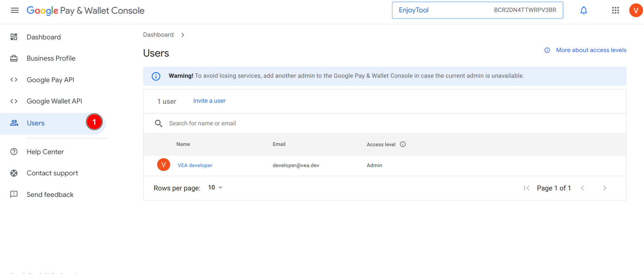The image size is (644, 274).
Task: Click the Google Pay API code icon
Action: [14, 80]
